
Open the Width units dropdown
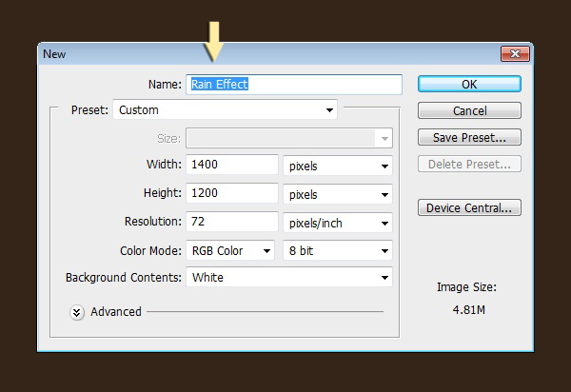click(338, 166)
